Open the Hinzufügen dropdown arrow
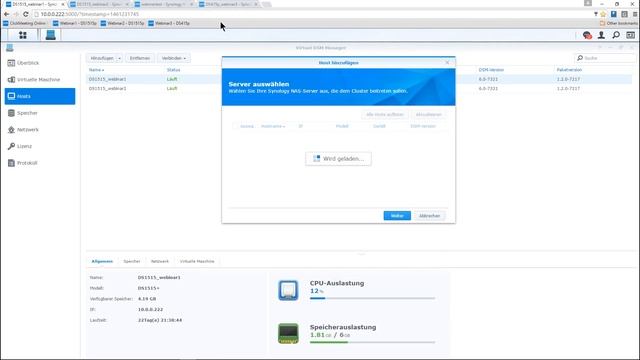Viewport: 640px width, 360px height. (x=119, y=58)
